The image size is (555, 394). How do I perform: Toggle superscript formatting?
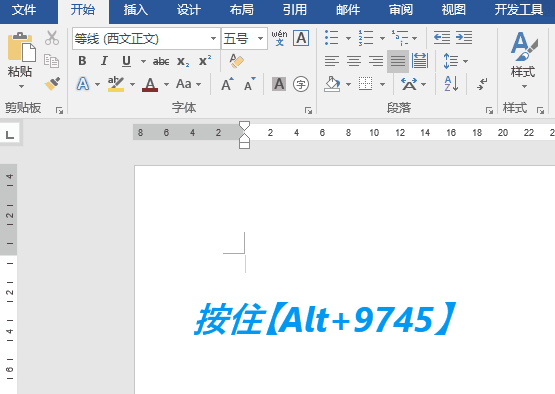(x=205, y=61)
